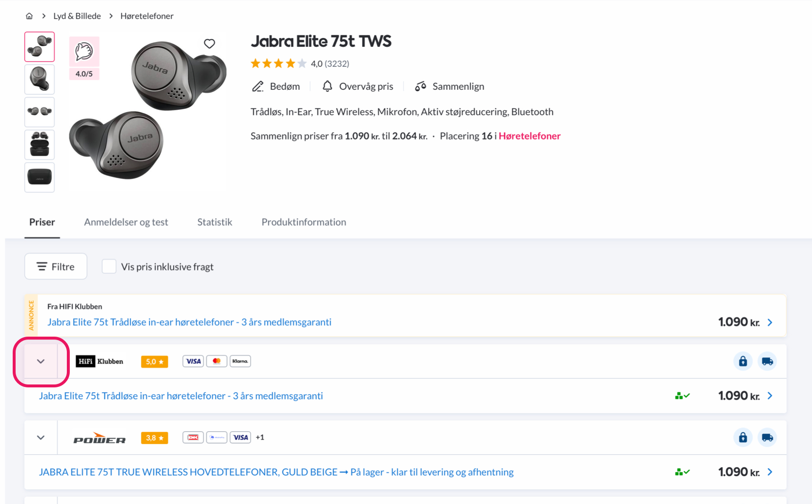Viewport: 812px width, 504px height.
Task: Switch to the Statistik tab
Action: (215, 222)
